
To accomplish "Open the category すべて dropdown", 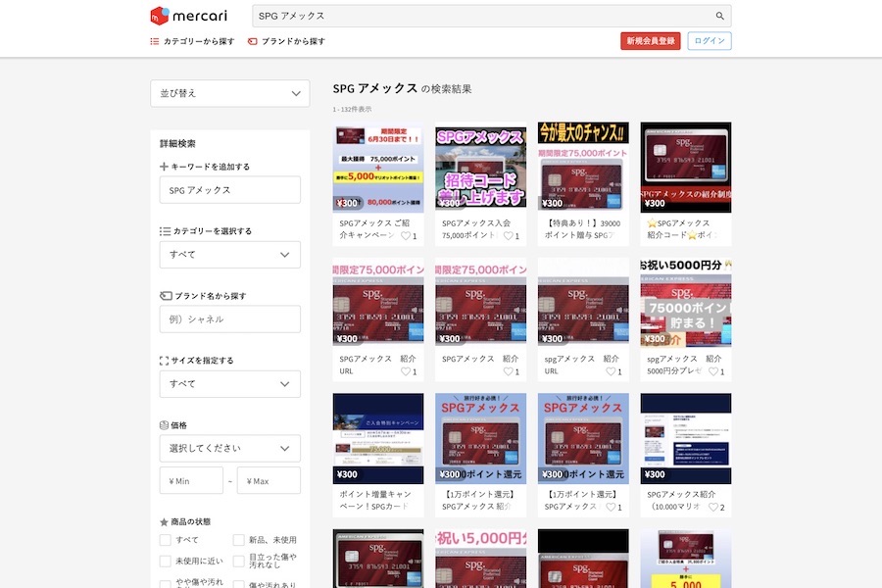I will (230, 255).
